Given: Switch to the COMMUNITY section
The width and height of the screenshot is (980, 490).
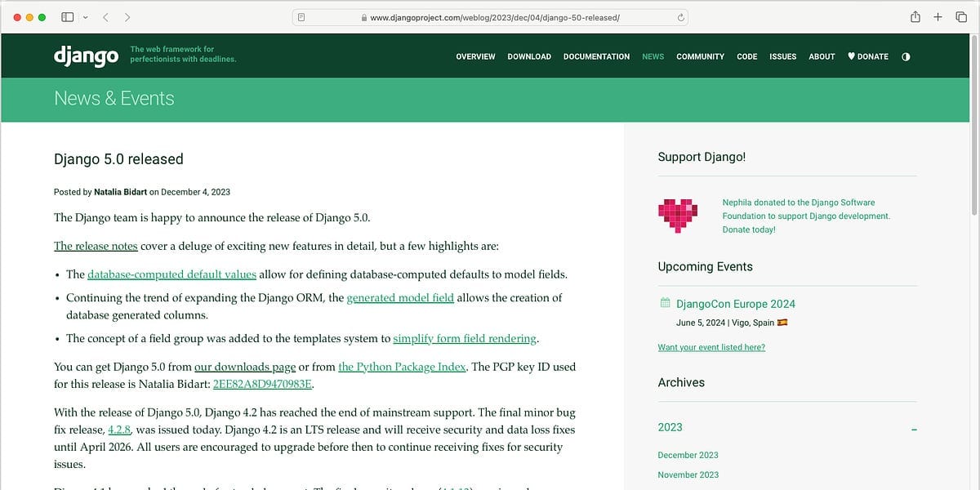Looking at the screenshot, I should pyautogui.click(x=700, y=56).
